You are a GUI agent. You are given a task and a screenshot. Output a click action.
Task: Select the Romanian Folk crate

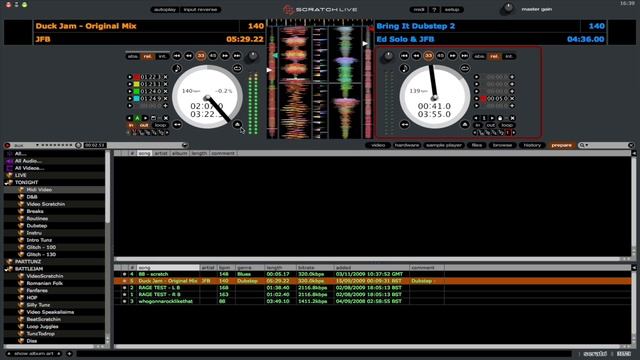[x=44, y=283]
